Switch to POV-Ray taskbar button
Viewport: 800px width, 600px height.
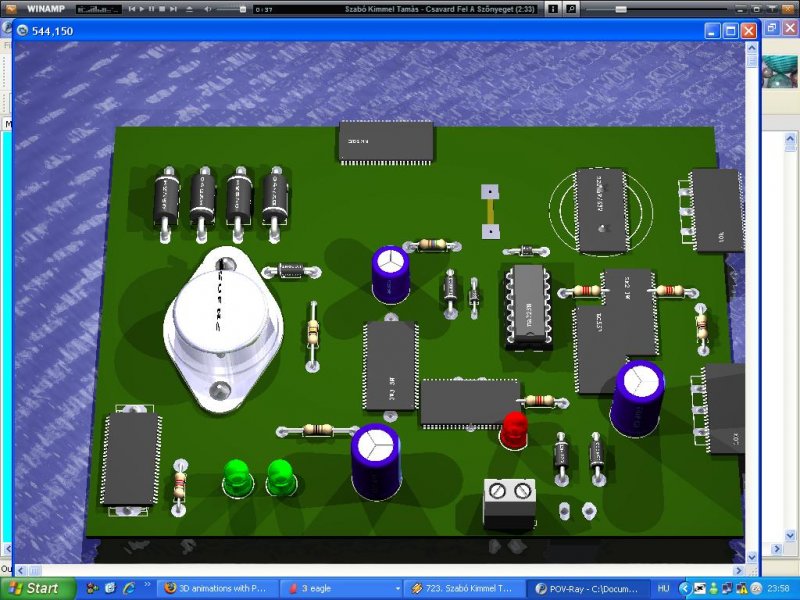point(587,588)
